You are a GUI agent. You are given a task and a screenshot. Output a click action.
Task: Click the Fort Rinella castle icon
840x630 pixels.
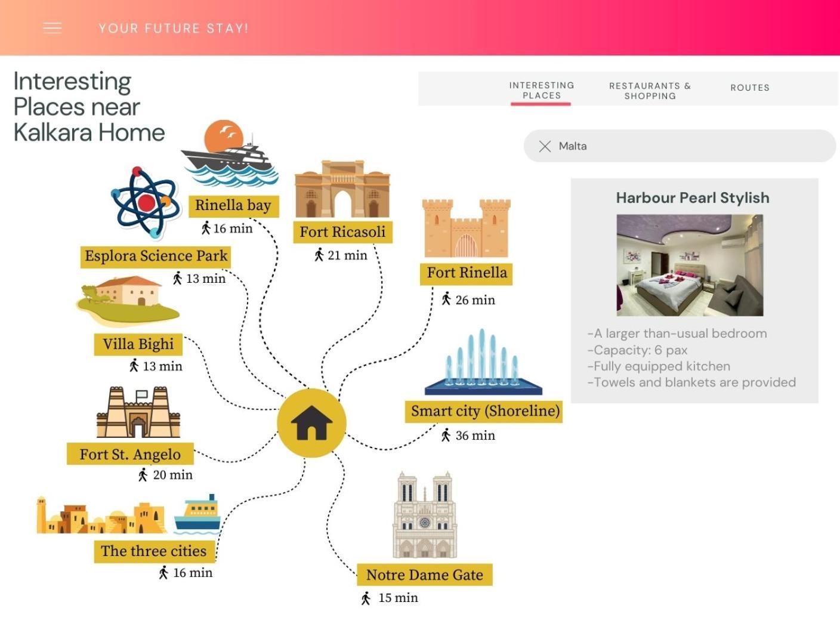tap(467, 228)
